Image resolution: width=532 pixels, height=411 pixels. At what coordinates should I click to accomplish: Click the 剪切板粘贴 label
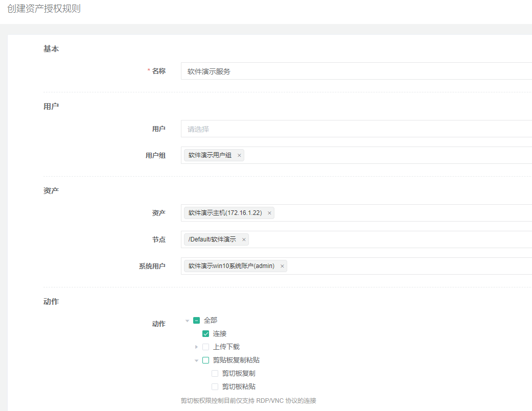(x=239, y=386)
